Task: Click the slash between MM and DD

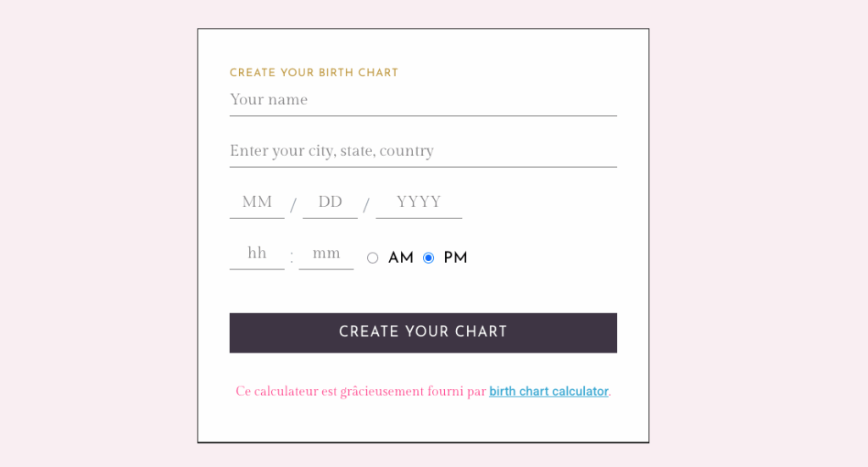Action: (x=293, y=205)
